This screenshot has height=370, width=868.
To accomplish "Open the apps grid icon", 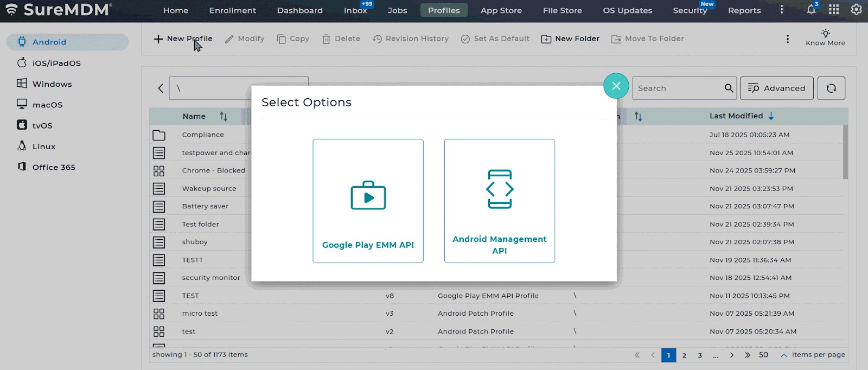I will click(x=834, y=10).
